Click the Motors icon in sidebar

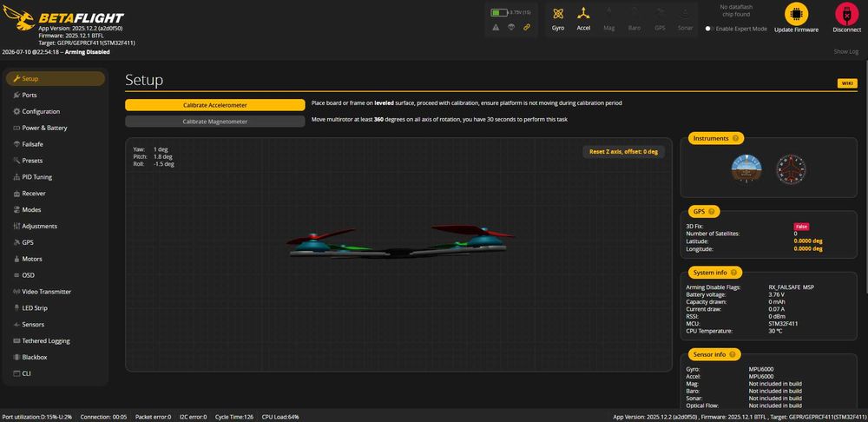[16, 259]
